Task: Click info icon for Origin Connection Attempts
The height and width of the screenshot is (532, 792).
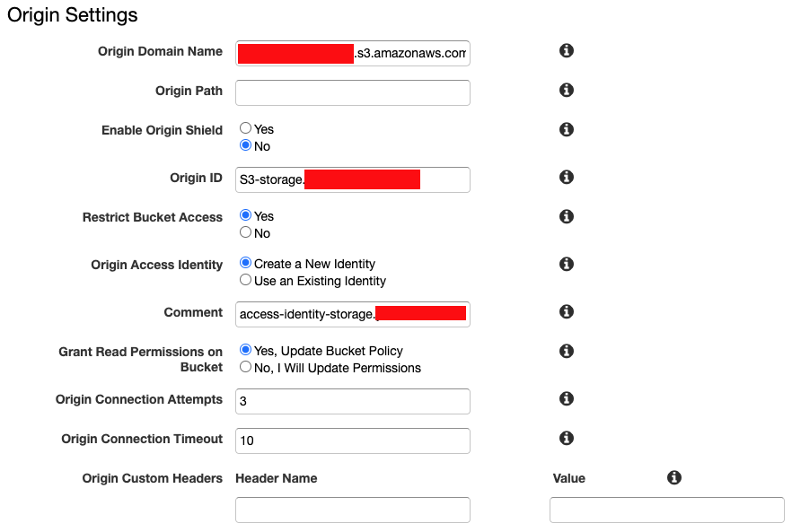Action: (567, 399)
